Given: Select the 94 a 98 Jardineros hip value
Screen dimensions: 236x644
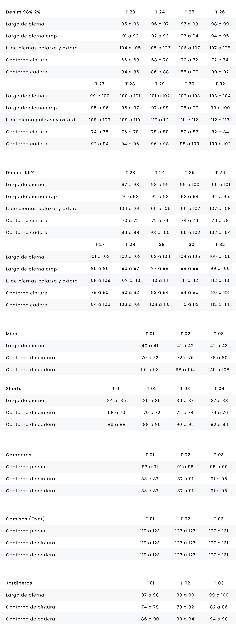Looking at the screenshot, I should [219, 619].
